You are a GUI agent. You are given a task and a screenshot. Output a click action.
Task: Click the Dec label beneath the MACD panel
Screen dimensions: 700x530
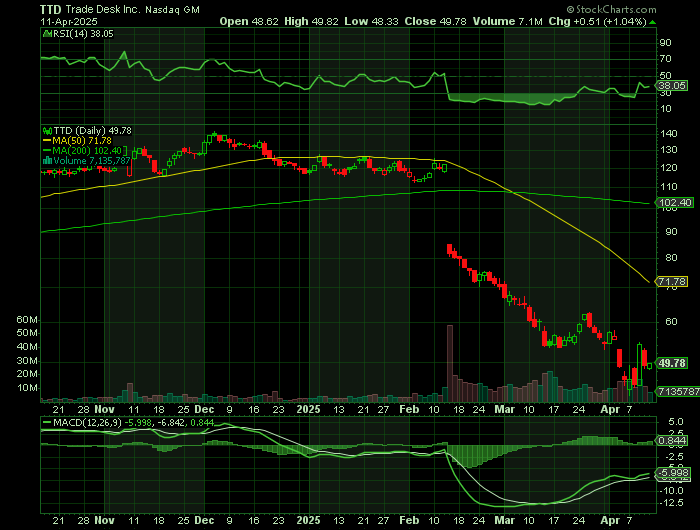204,520
